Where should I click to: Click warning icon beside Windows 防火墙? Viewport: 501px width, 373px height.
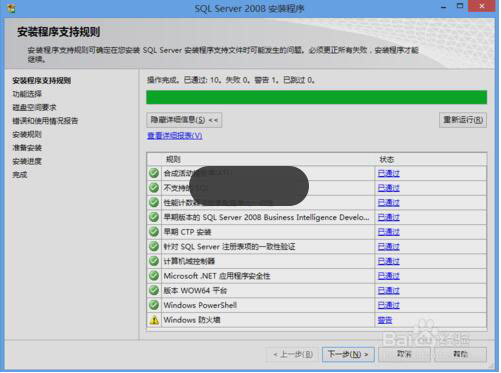point(154,320)
